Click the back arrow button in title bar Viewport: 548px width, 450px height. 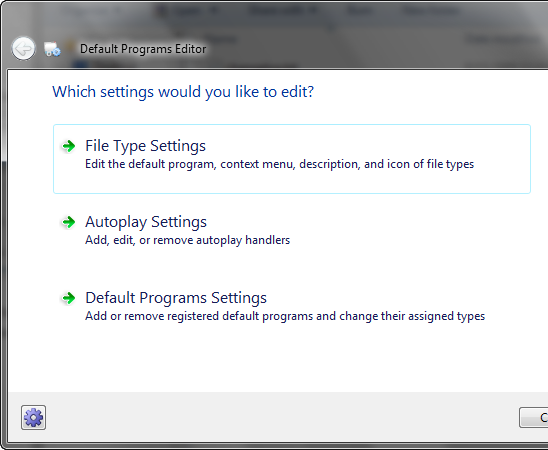[23, 49]
